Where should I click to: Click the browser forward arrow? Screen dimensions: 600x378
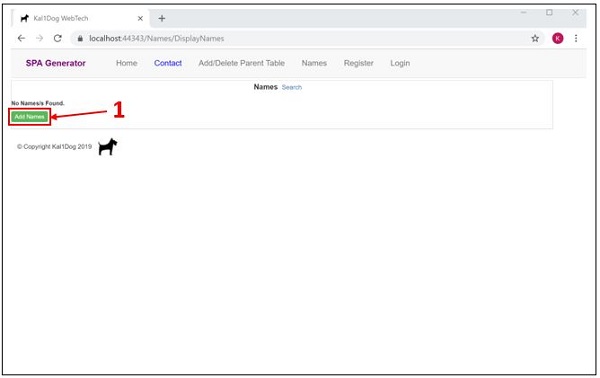(x=39, y=38)
